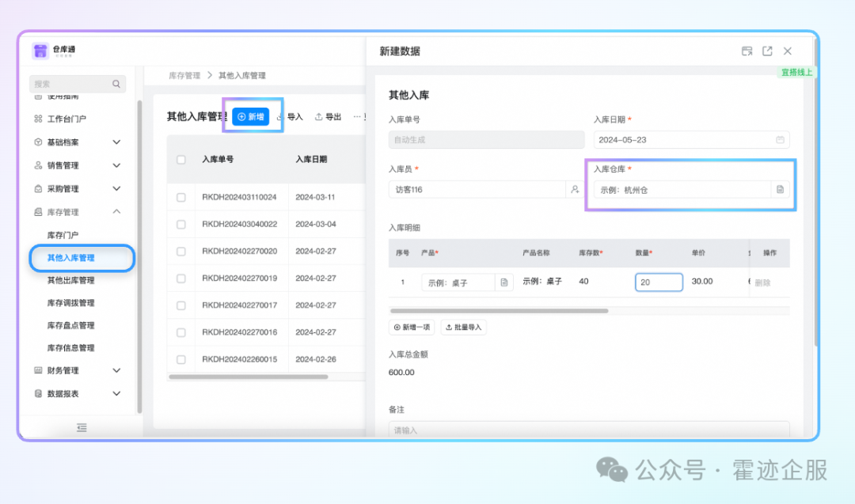Screen dimensions: 855x504
Task: Open 其他出库管理 in the sidebar
Action: click(70, 280)
